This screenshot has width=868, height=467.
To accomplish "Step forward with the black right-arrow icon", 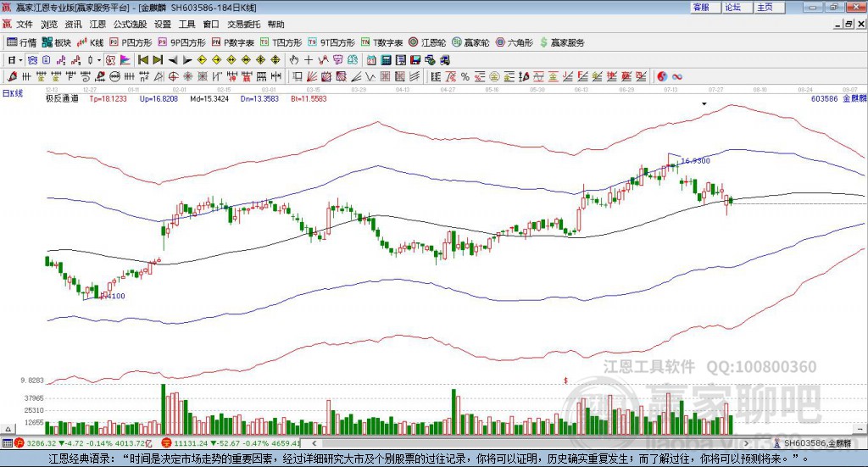I will [x=187, y=60].
